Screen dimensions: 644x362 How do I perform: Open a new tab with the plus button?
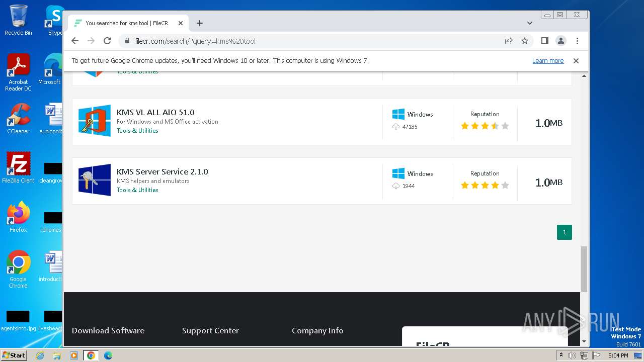(x=200, y=23)
